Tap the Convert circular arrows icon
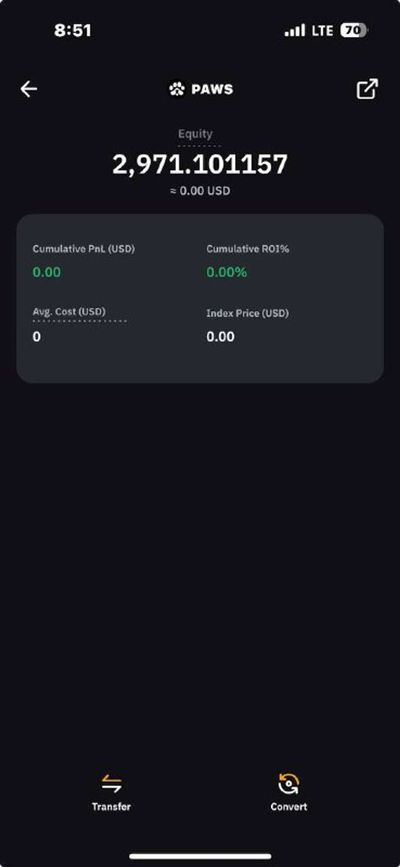This screenshot has height=867, width=400. tap(288, 783)
